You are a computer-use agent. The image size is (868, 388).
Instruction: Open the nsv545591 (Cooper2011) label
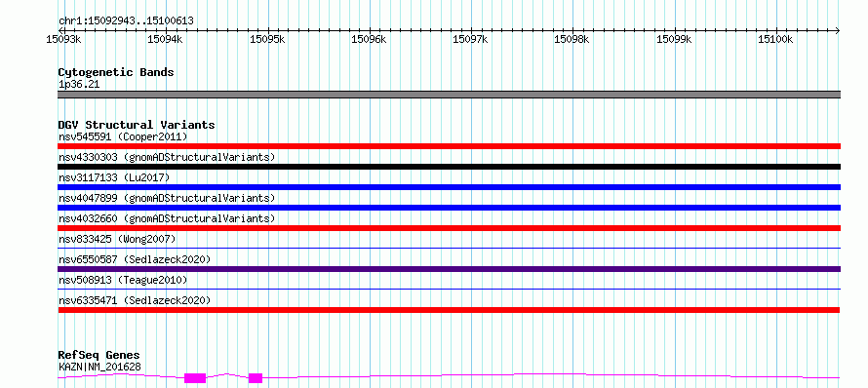pos(123,136)
